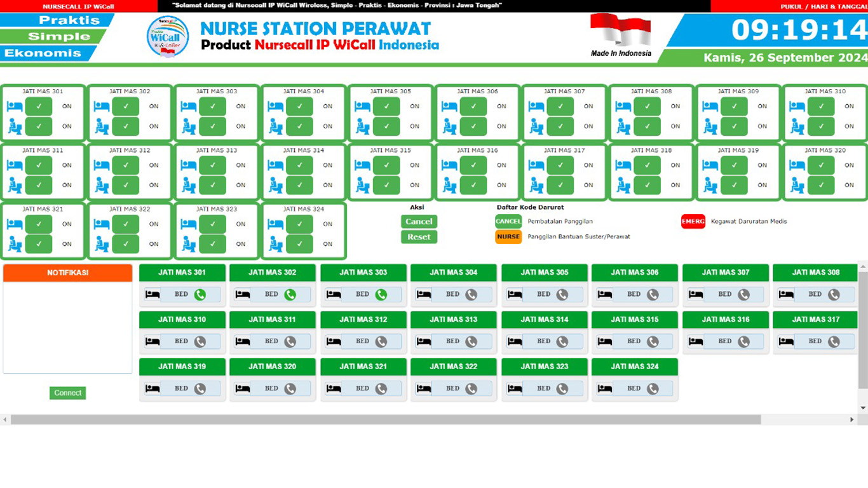The image size is (868, 488).
Task: Click the phone icon in JATI MAS 313 call card
Action: [x=471, y=342]
